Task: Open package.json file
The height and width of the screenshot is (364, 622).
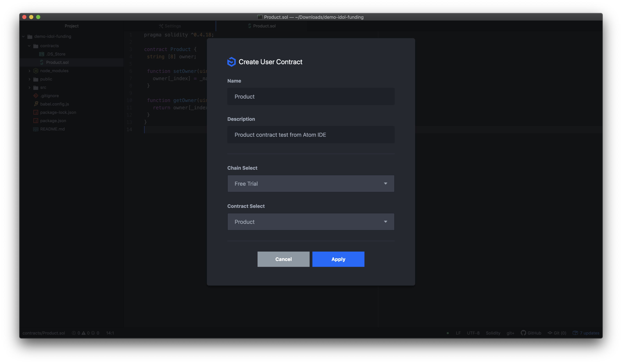Action: [53, 121]
